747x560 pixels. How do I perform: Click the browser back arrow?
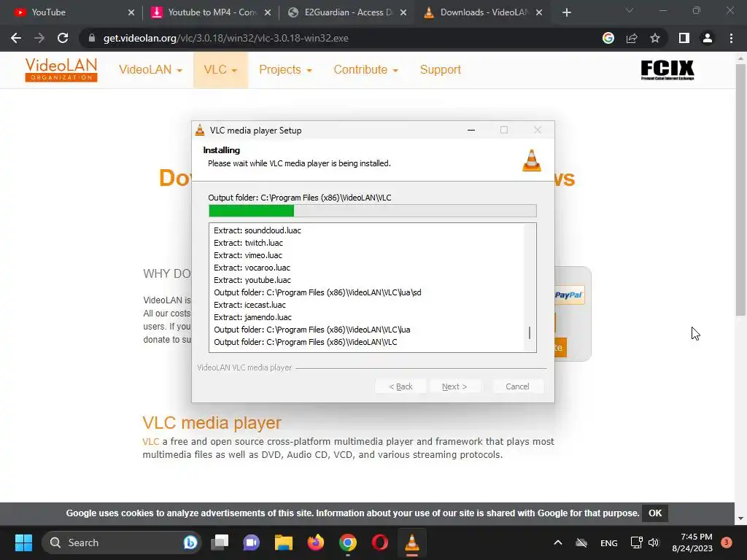point(16,38)
